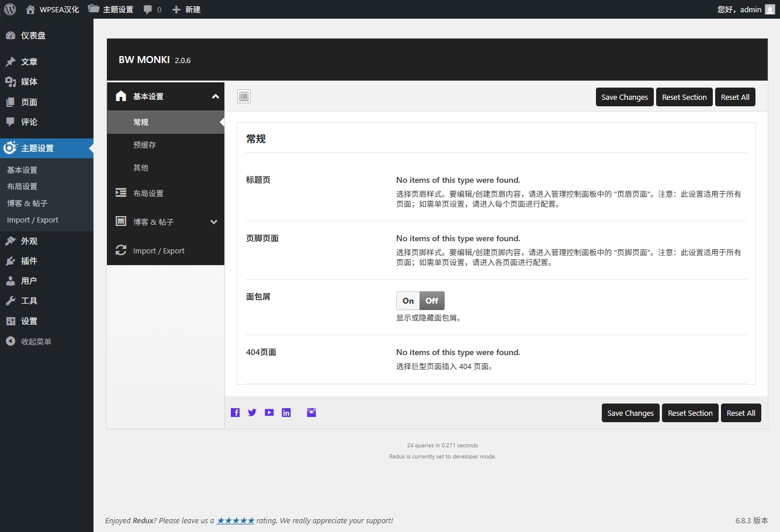Open the WordPress logo menu

[x=10, y=9]
